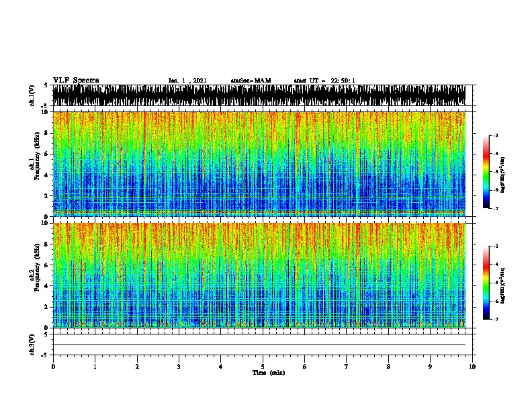Viewport: 532px width, 411px height.
Task: Click time axis tick label '3'
Action: (179, 367)
